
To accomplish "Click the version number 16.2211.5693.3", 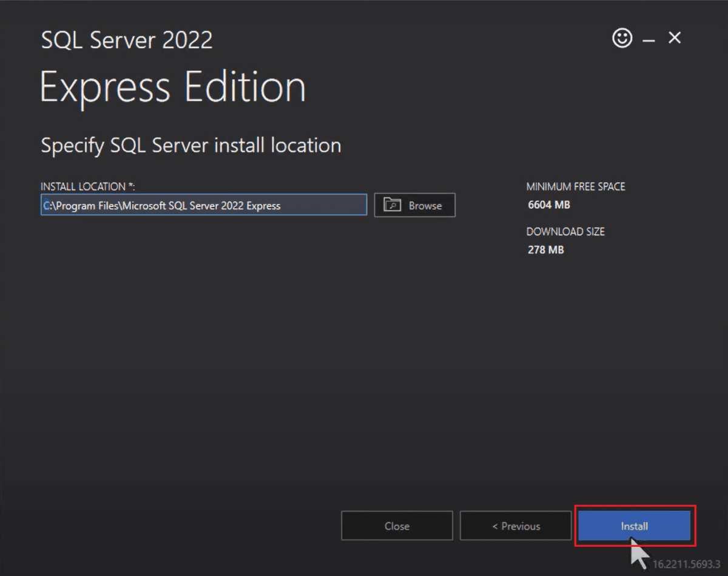I will 686,564.
